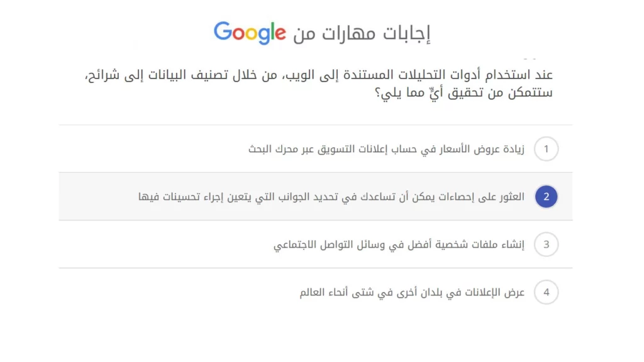The height and width of the screenshot is (362, 644).
Task: Select the circled number 3 marker
Action: (546, 244)
